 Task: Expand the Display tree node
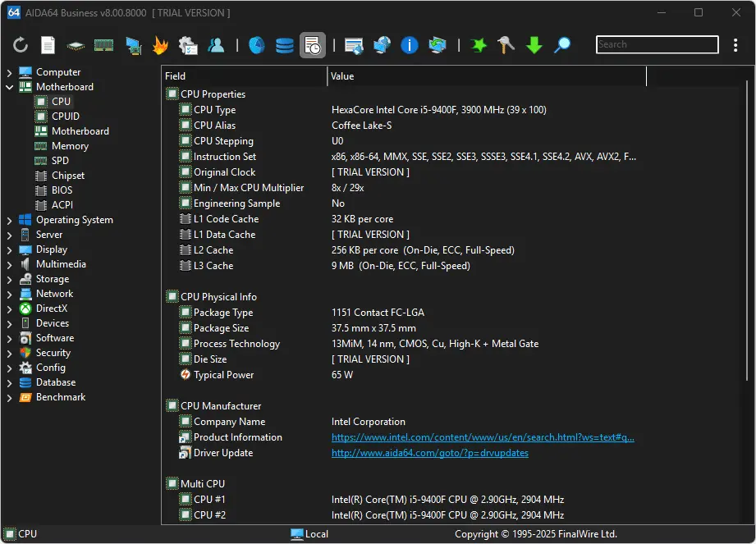click(10, 250)
